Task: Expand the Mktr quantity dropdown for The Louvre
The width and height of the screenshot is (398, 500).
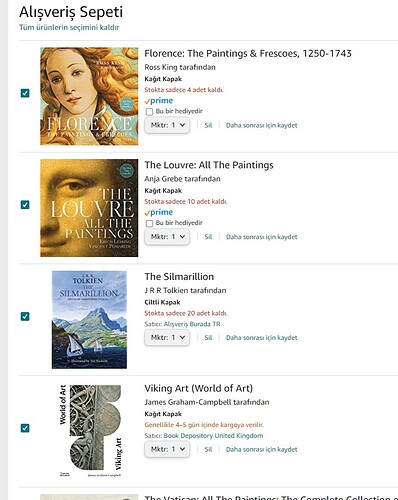Action: click(x=167, y=237)
